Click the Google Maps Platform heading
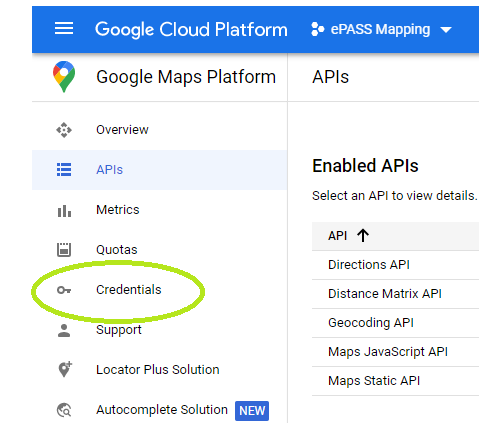 (x=186, y=77)
